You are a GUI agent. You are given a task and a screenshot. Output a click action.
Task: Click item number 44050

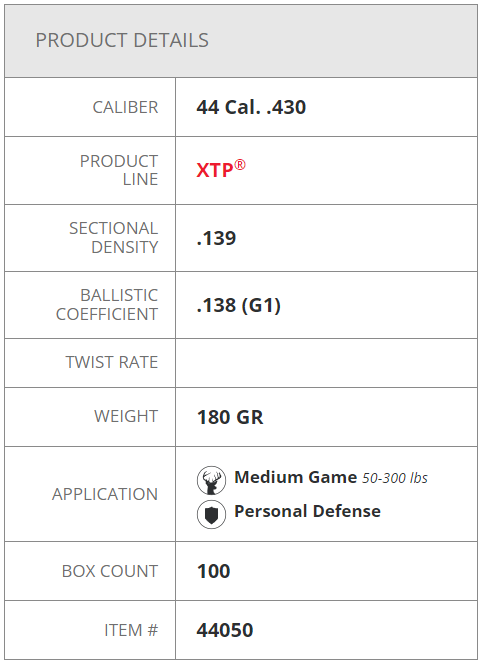225,630
